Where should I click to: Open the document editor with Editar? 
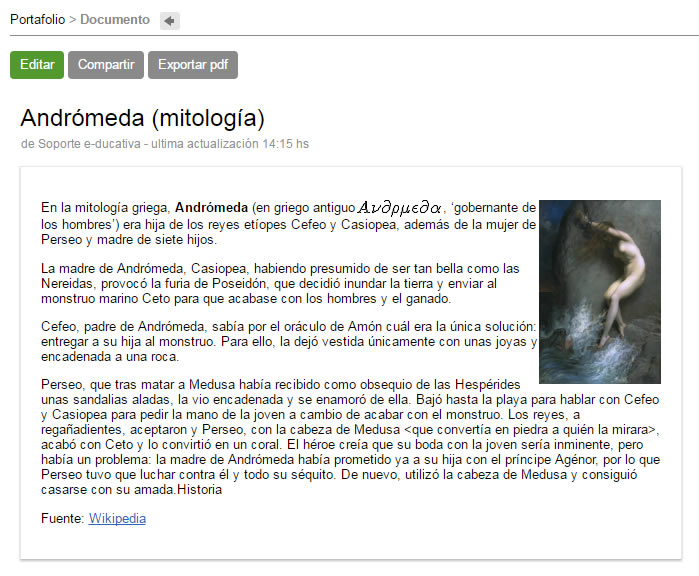(37, 65)
